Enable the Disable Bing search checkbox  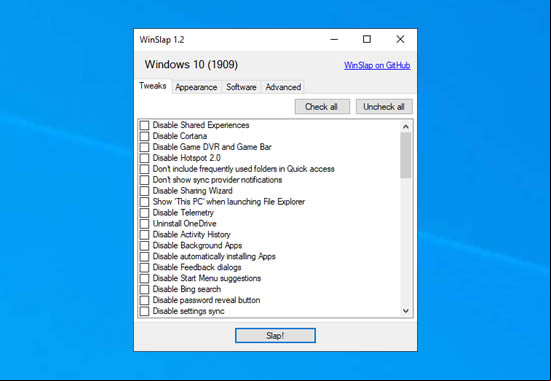[144, 289]
